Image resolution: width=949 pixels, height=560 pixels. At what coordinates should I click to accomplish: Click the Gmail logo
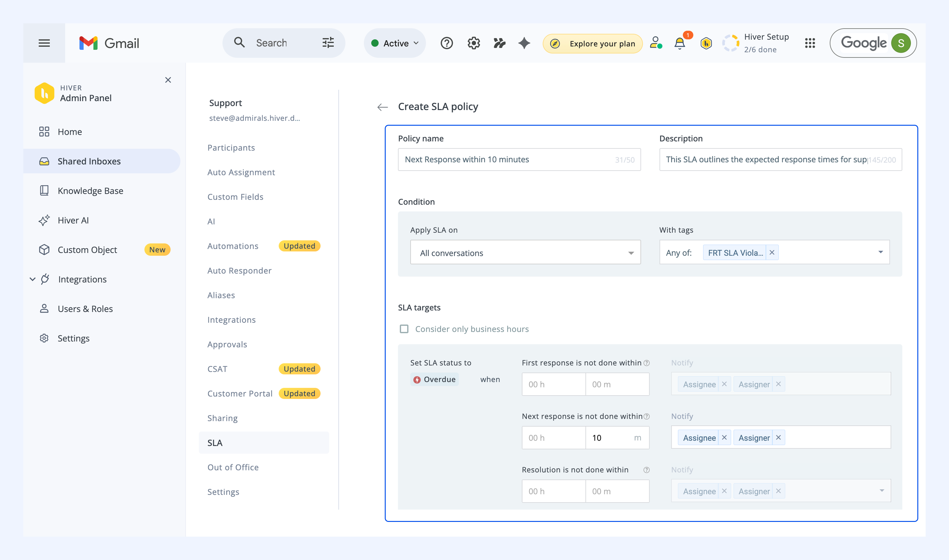pyautogui.click(x=109, y=43)
